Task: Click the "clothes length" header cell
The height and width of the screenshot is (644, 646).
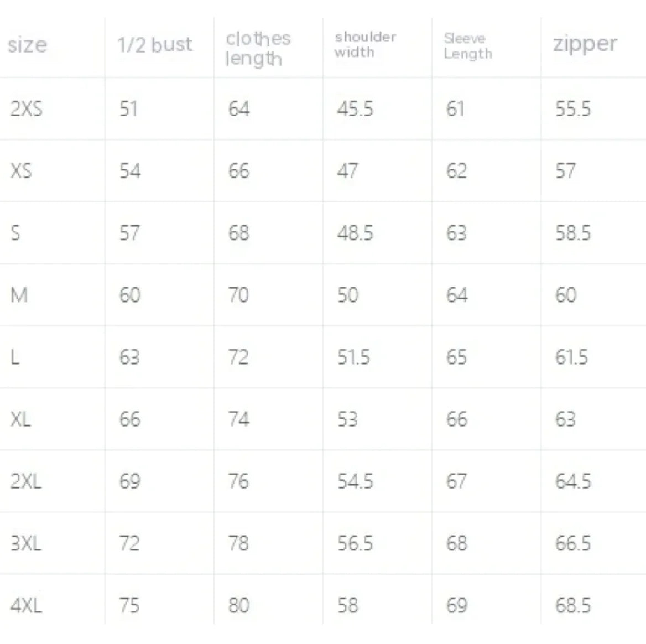Action: tap(258, 48)
